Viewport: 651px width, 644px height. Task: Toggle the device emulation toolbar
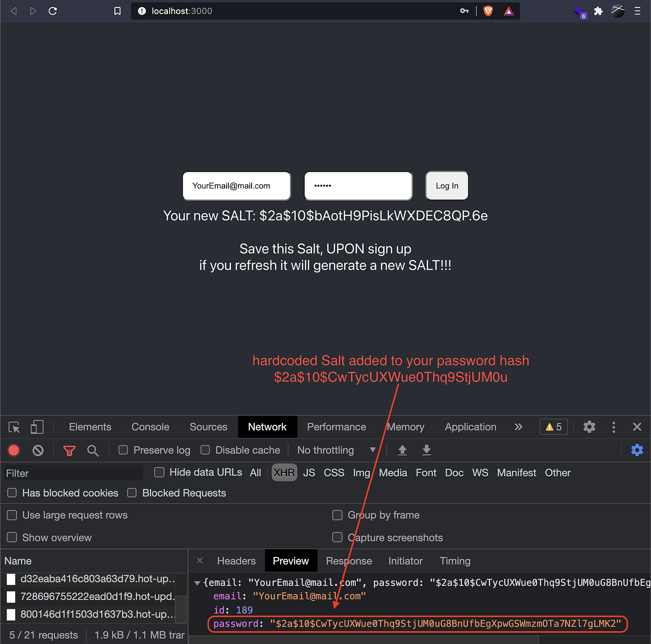pos(37,427)
